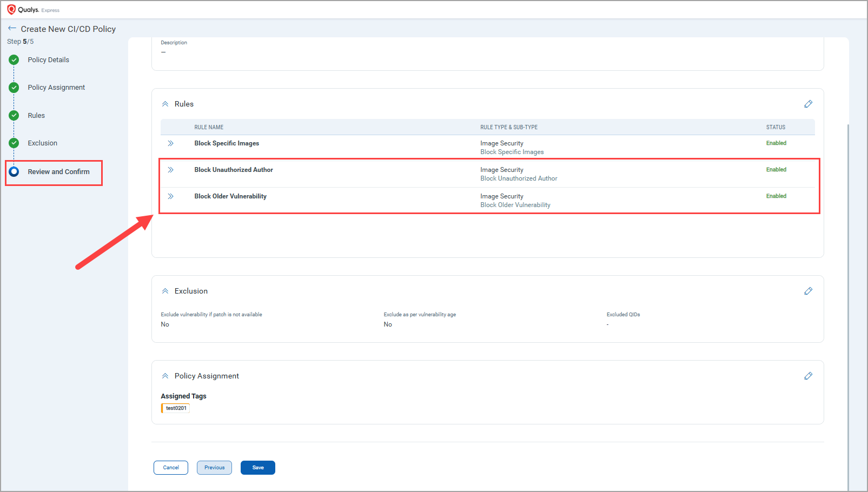Click the green checkmark for Rules step
Screen dimensions: 868x492
pyautogui.click(x=14, y=115)
